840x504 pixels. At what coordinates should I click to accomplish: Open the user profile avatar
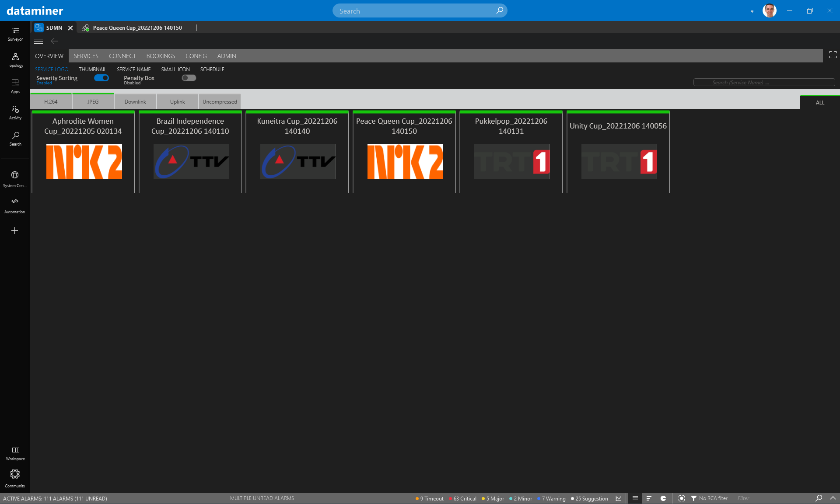point(769,10)
